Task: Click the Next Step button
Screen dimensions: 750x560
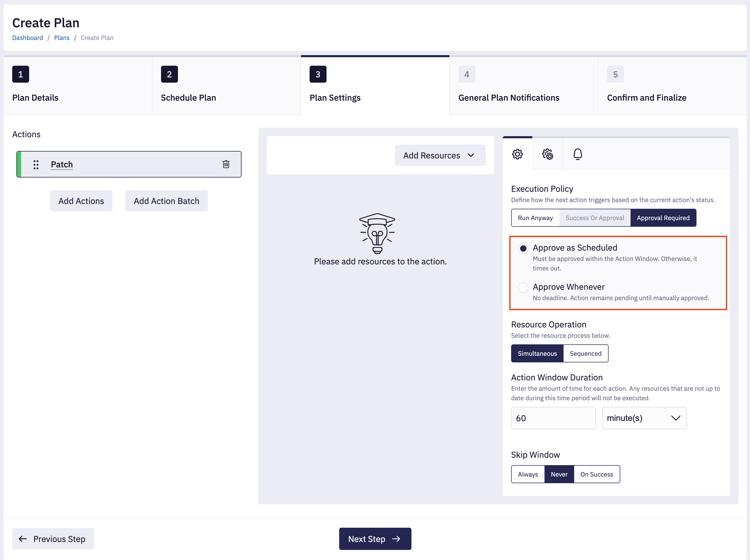Action: (x=375, y=539)
